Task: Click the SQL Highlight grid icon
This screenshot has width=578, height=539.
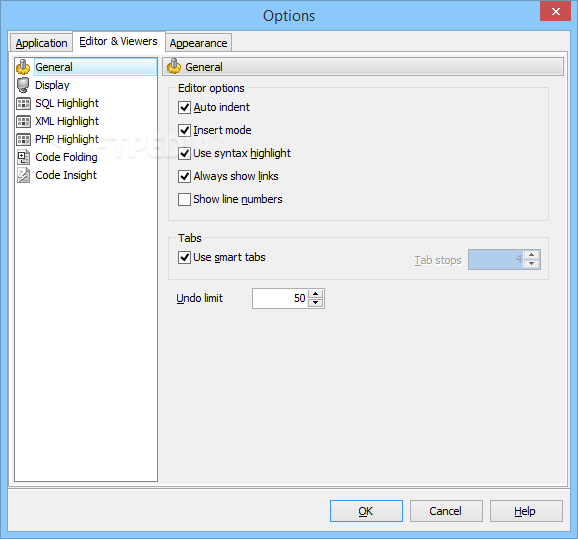Action: point(23,104)
